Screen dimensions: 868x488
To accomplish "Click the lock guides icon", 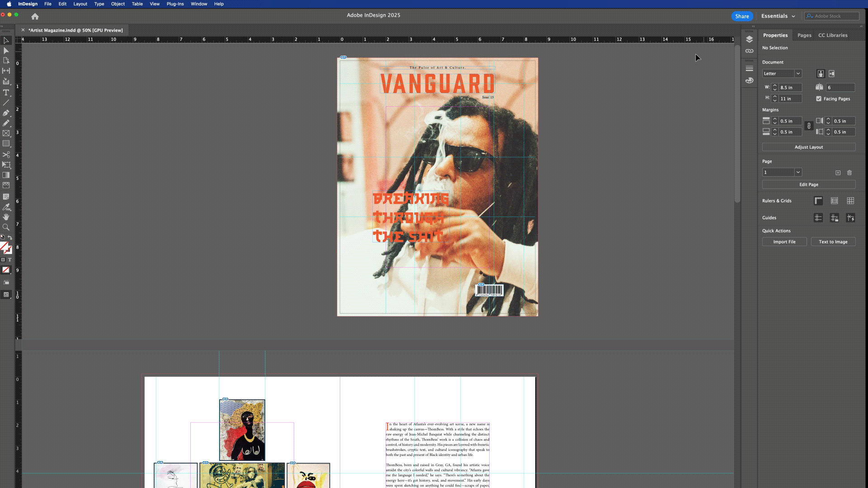I will pyautogui.click(x=834, y=218).
